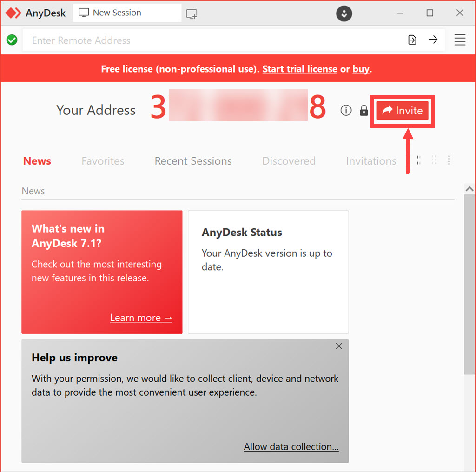Click the padlock unattended access icon
Image resolution: width=476 pixels, height=472 pixels.
[x=364, y=110]
